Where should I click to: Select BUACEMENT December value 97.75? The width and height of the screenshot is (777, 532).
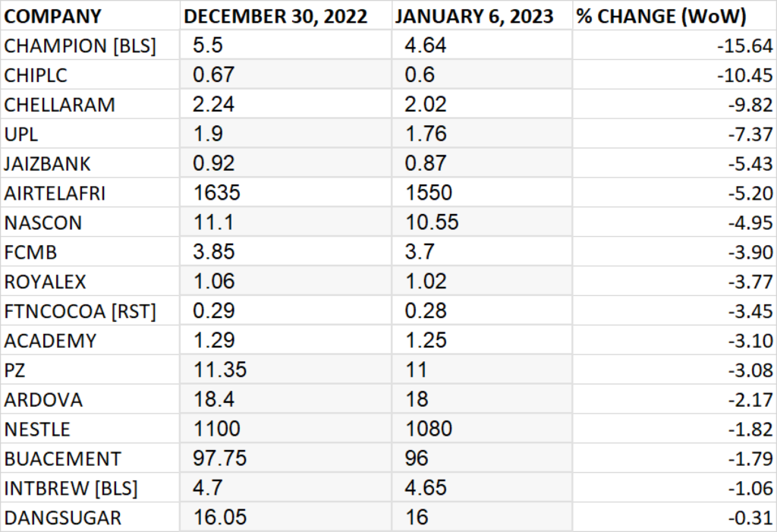click(285, 458)
